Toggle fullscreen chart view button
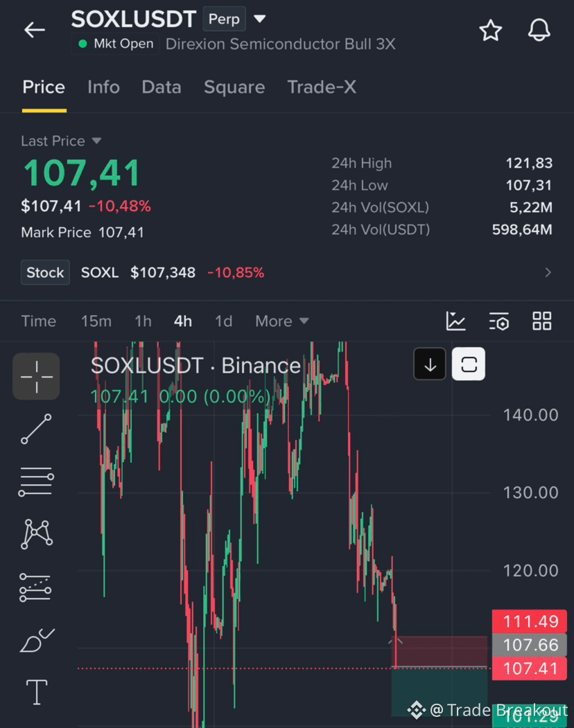Screen dimensions: 574x728 pos(469,364)
